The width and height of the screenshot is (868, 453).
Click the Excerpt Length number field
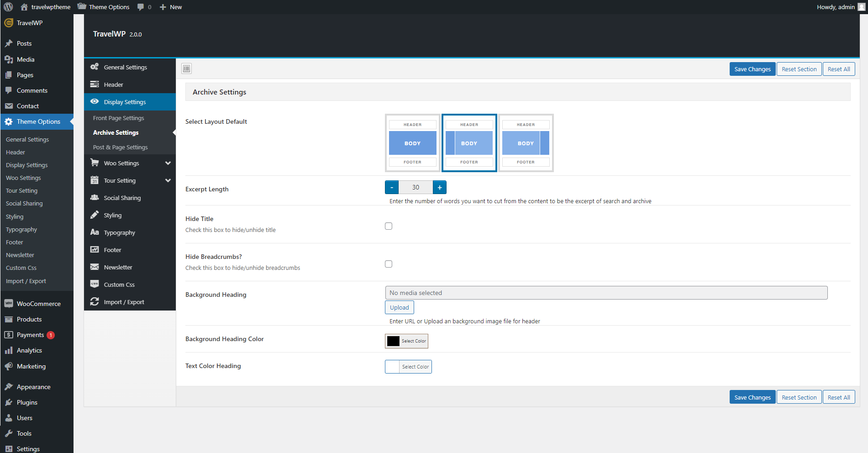(416, 187)
